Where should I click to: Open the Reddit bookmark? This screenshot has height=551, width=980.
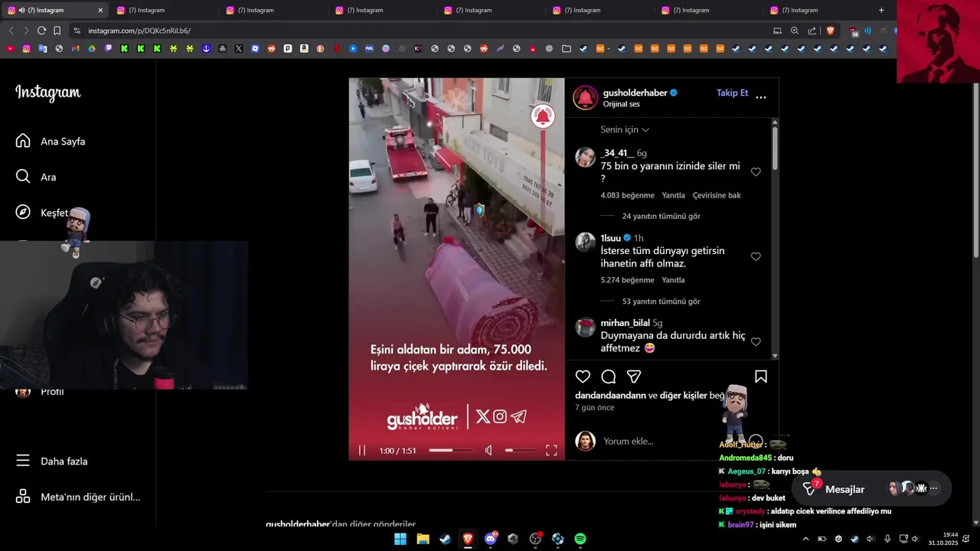point(271,48)
